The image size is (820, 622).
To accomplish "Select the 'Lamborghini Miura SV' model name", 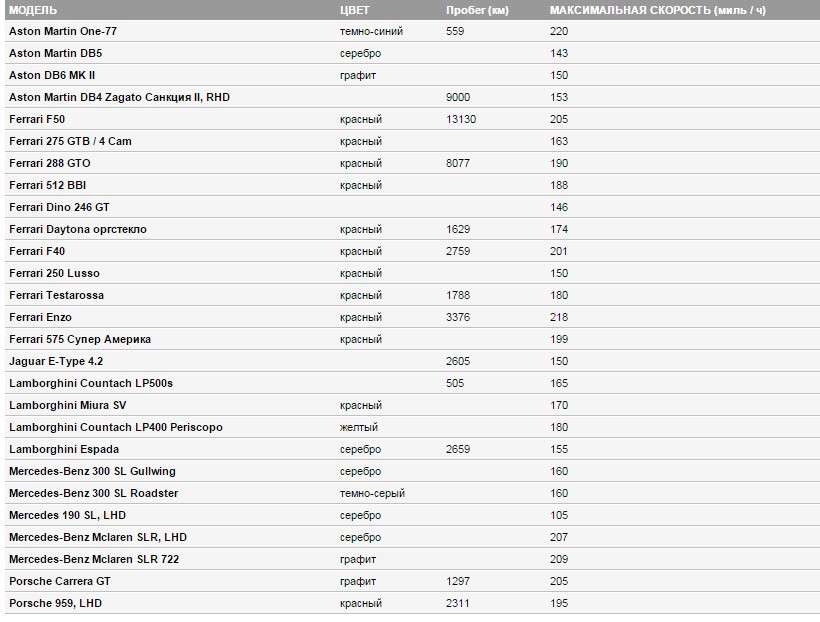I will tap(67, 405).
